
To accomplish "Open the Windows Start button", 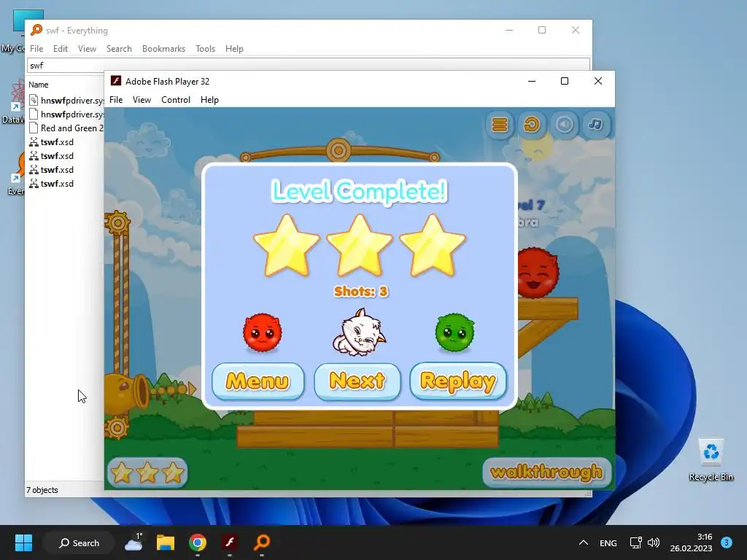I will [x=23, y=542].
